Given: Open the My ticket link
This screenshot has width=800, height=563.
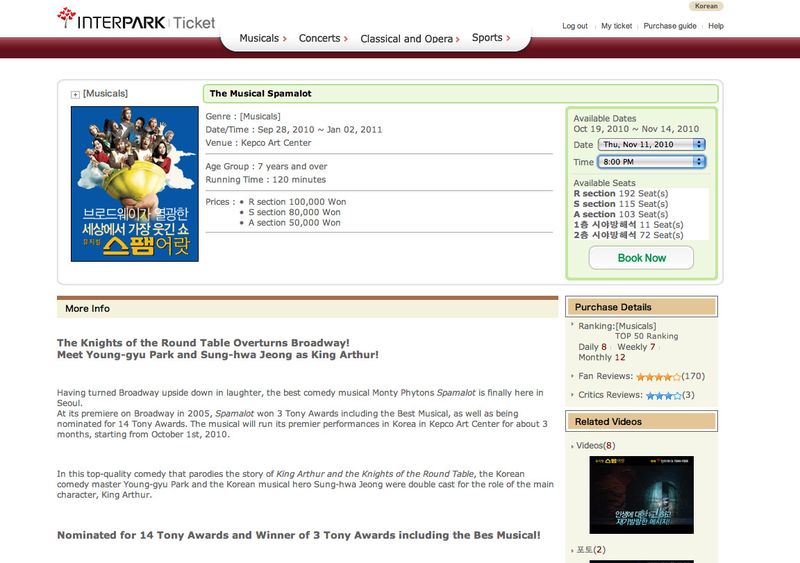Looking at the screenshot, I should click(x=616, y=26).
